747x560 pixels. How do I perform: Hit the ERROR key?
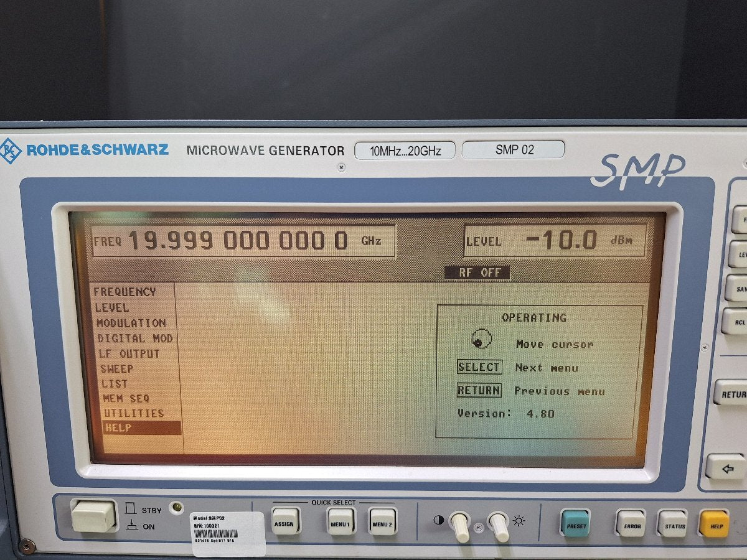tap(631, 523)
